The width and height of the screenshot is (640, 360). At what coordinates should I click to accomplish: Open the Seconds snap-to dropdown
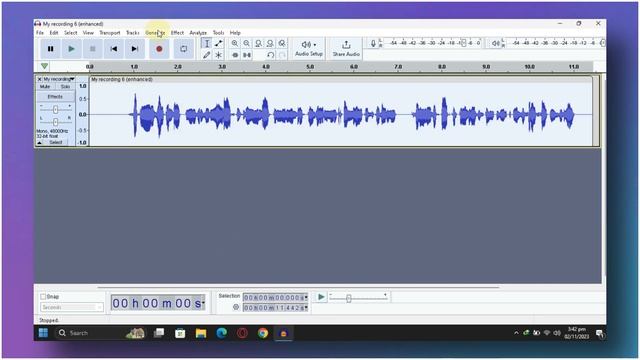(72, 307)
